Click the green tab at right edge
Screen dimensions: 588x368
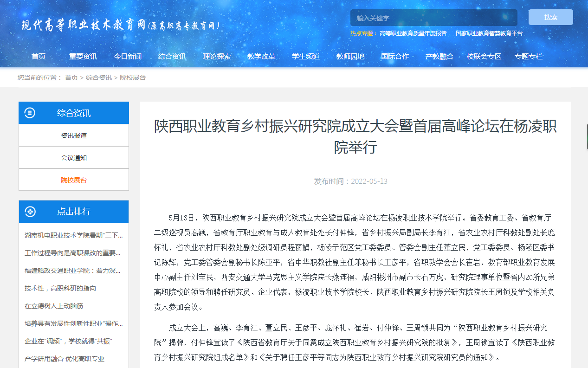coord(586,136)
